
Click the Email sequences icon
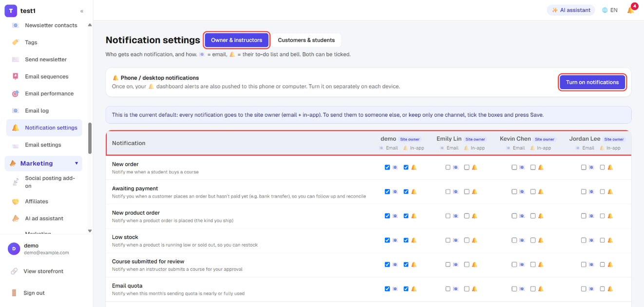click(16, 77)
